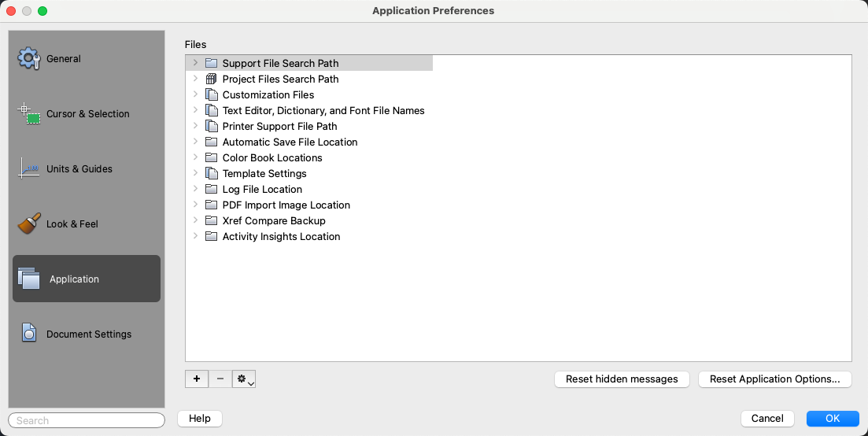Click the Project Files Search Path icon
Image resolution: width=868 pixels, height=436 pixels.
[211, 79]
